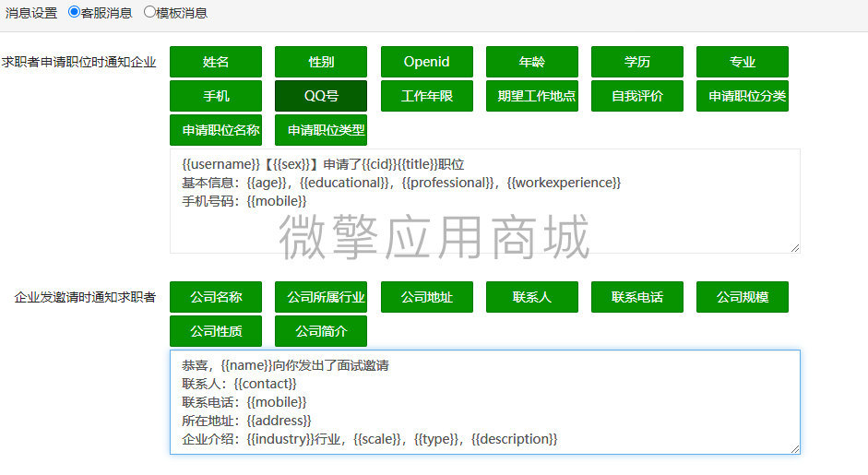This screenshot has height=475, width=868.
Task: Insert the 工作年限 variable
Action: point(426,96)
